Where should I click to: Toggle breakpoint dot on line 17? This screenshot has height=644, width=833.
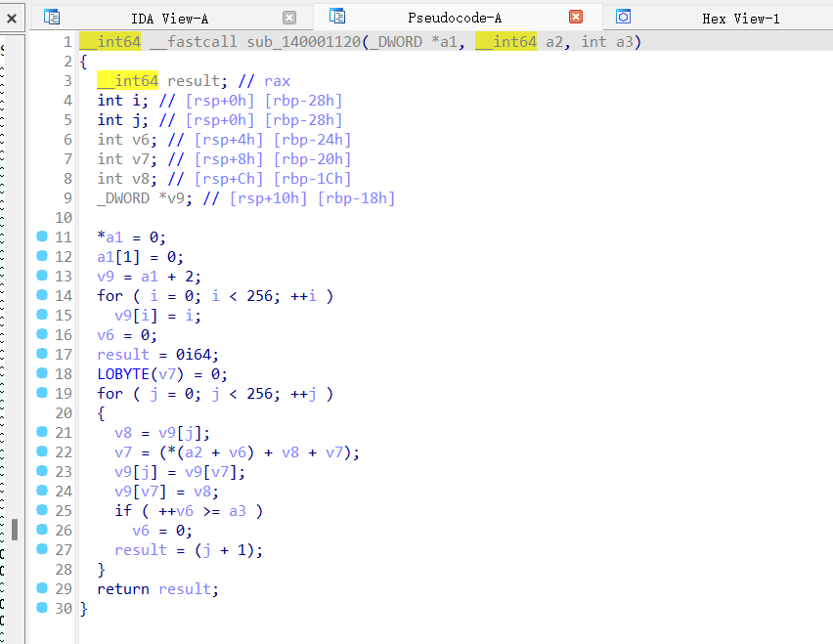click(42, 353)
